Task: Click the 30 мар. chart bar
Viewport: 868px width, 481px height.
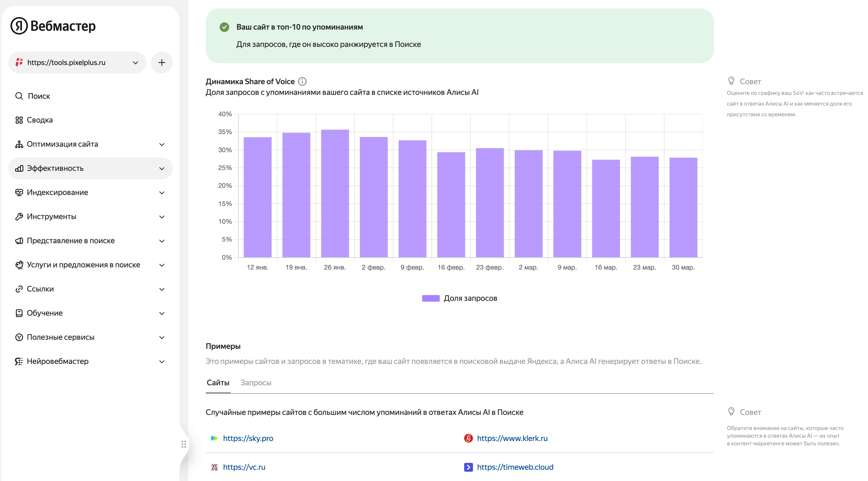Action: pyautogui.click(x=683, y=208)
